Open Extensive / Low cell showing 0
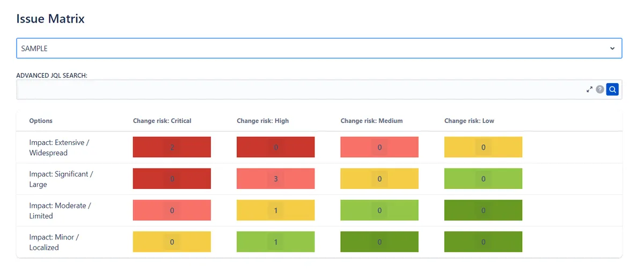 click(x=483, y=147)
